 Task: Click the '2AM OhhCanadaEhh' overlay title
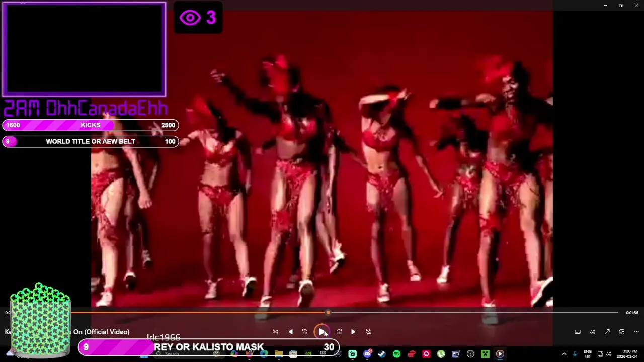tap(86, 108)
